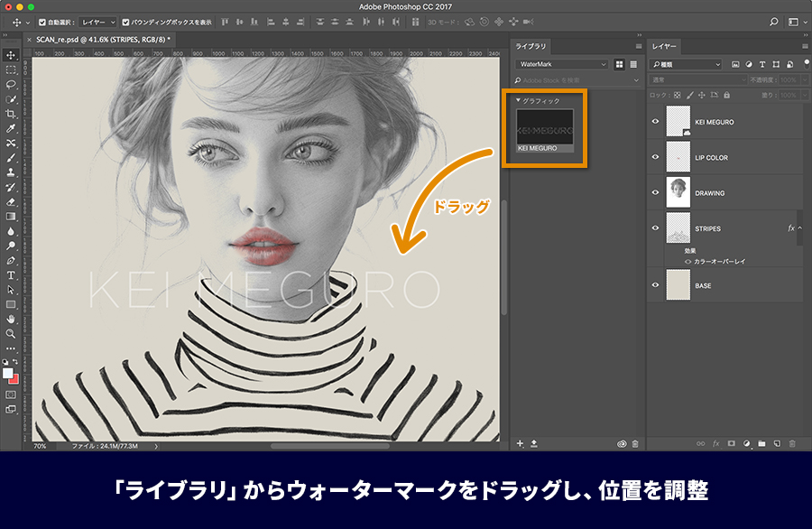The height and width of the screenshot is (529, 812).
Task: Select the Lasso tool
Action: (x=10, y=84)
